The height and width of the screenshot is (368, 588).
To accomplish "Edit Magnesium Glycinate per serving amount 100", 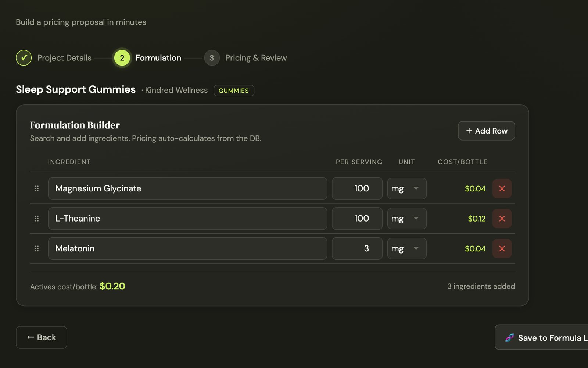I will [x=357, y=188].
